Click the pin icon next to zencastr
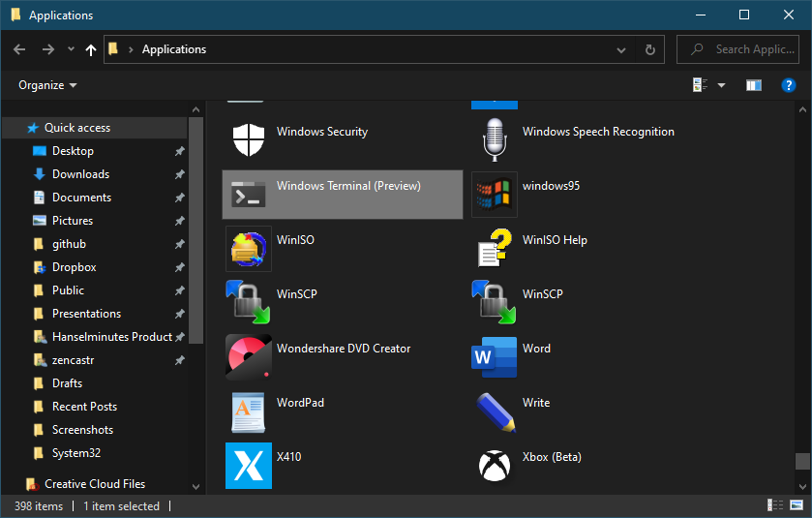The height and width of the screenshot is (518, 812). pos(179,360)
